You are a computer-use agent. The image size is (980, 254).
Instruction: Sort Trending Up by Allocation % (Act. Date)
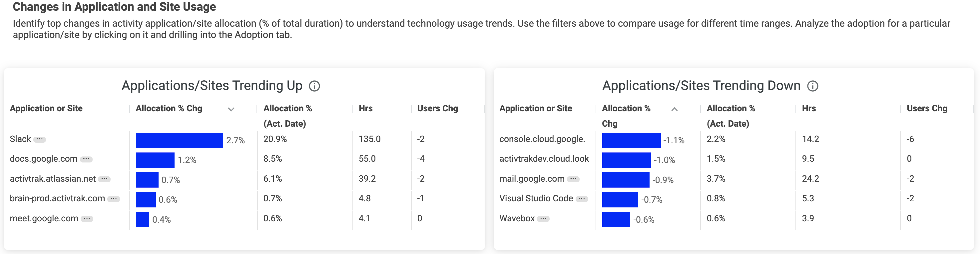click(287, 116)
